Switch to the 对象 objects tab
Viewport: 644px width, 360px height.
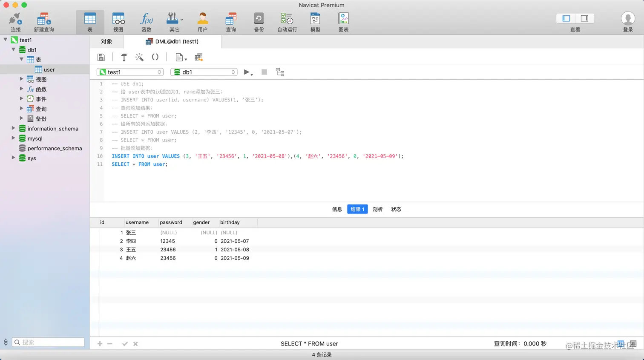(x=106, y=41)
